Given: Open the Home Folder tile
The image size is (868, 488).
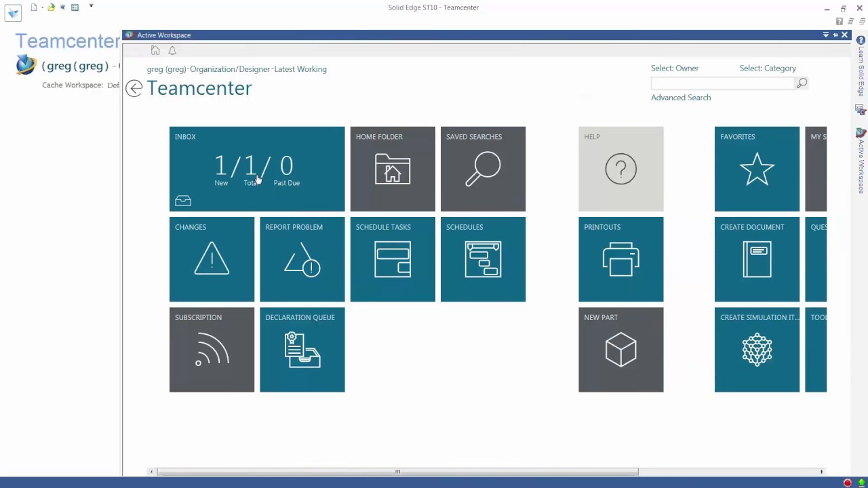Looking at the screenshot, I should tap(393, 169).
